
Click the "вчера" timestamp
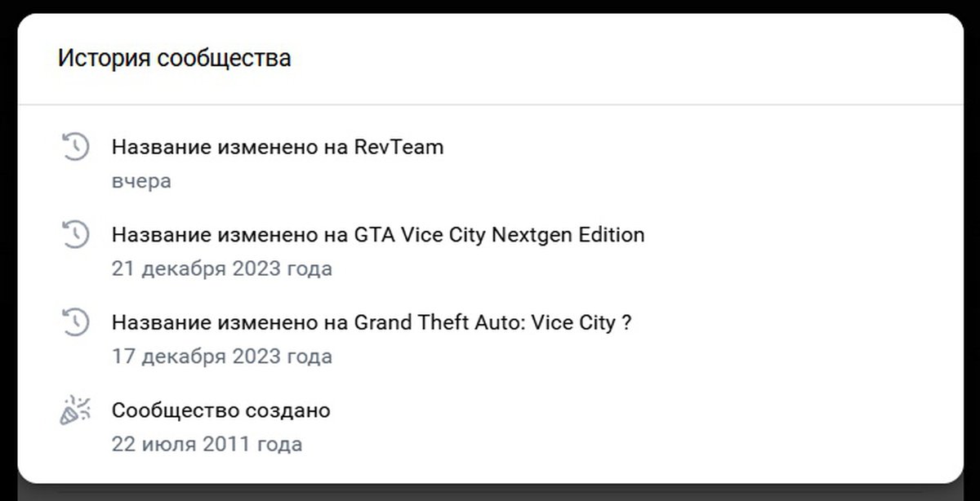point(141,181)
